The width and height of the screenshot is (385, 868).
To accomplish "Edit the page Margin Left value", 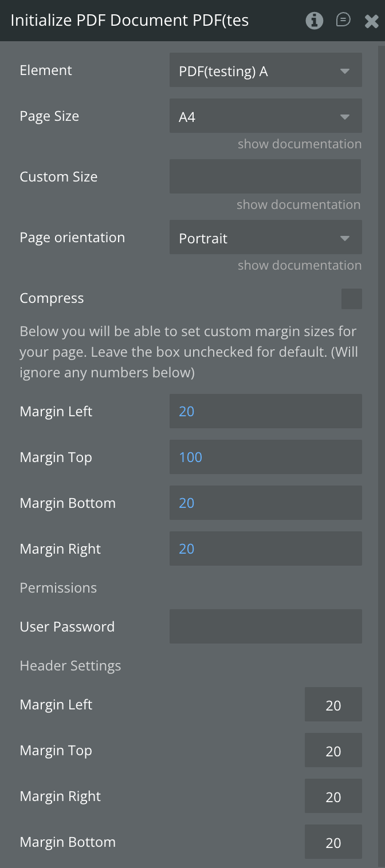I will coord(265,411).
